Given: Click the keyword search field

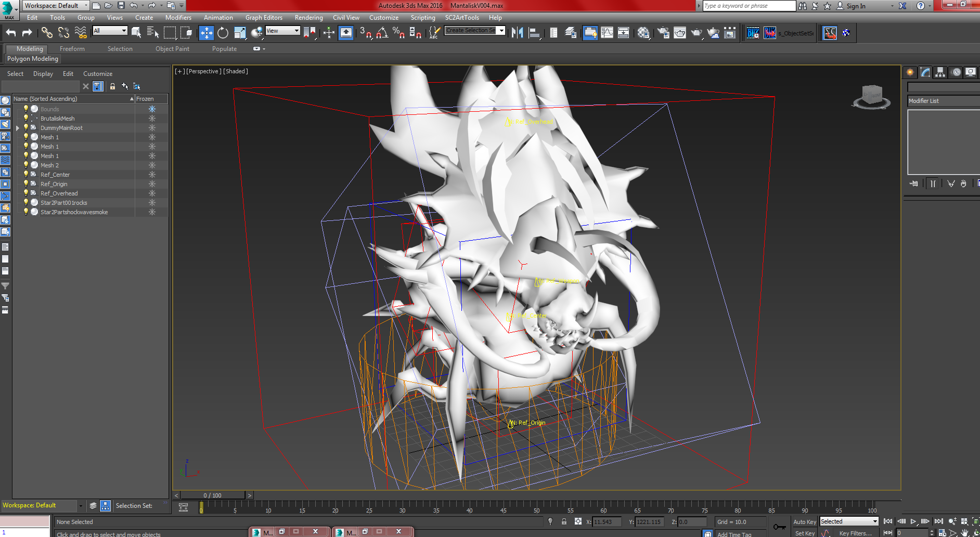Looking at the screenshot, I should [x=749, y=6].
